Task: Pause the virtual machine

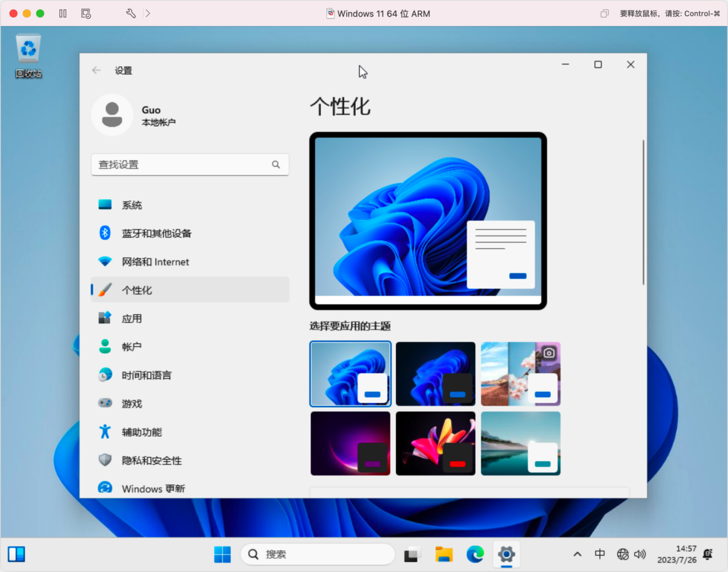Action: point(63,14)
